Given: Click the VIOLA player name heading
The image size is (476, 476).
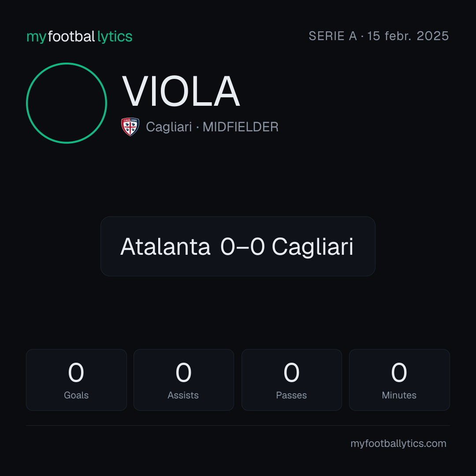Looking at the screenshot, I should coord(181,91).
